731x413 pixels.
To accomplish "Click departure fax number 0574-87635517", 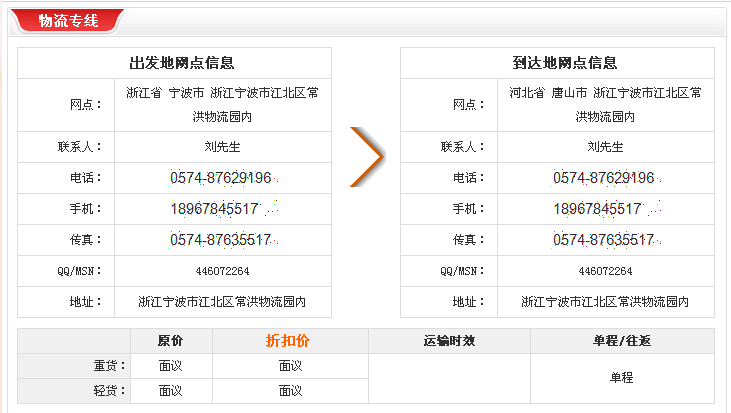I will pos(221,240).
